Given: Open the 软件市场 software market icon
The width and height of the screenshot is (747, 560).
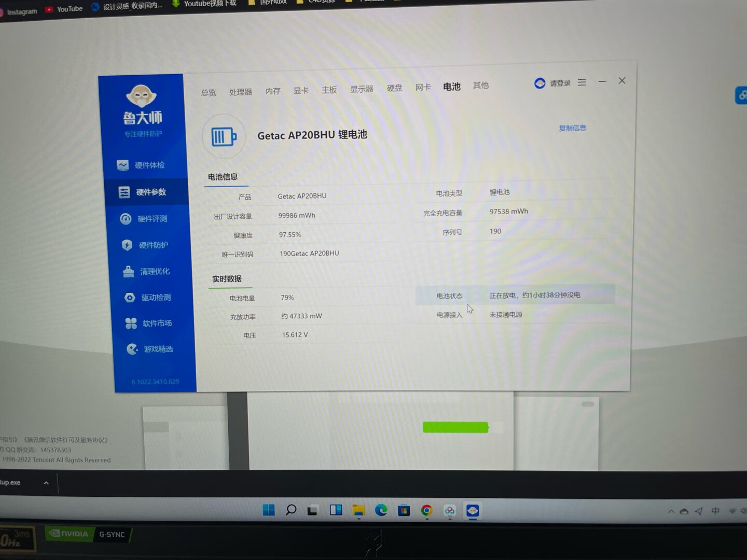Looking at the screenshot, I should [131, 324].
